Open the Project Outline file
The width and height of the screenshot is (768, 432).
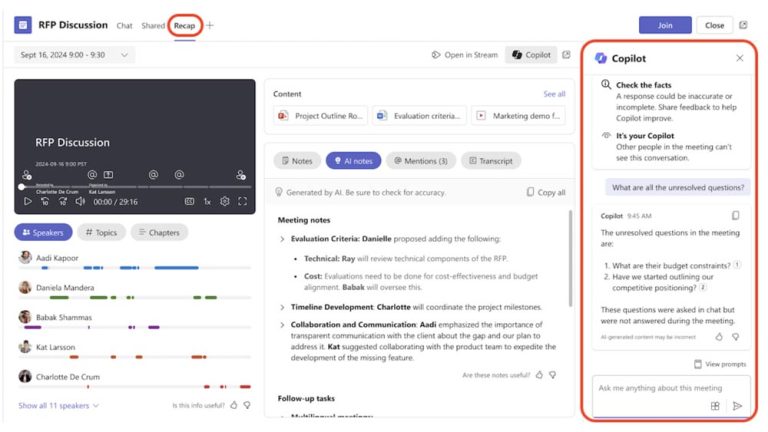tap(321, 116)
